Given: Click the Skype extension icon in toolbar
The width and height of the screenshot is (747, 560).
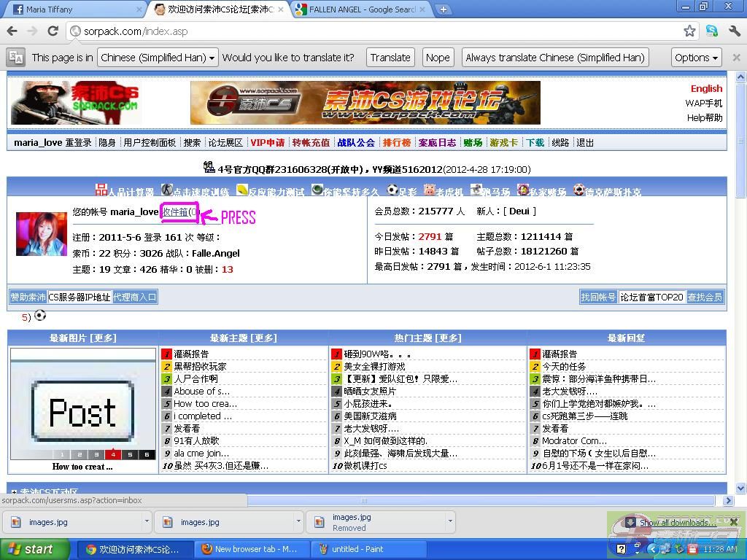Looking at the screenshot, I should click(711, 31).
